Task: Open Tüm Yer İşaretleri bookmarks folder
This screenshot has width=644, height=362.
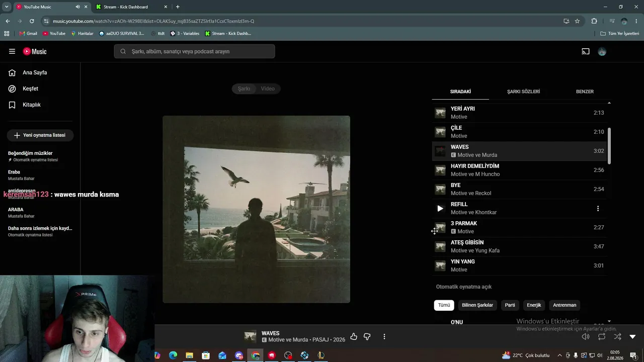Action: (620, 33)
